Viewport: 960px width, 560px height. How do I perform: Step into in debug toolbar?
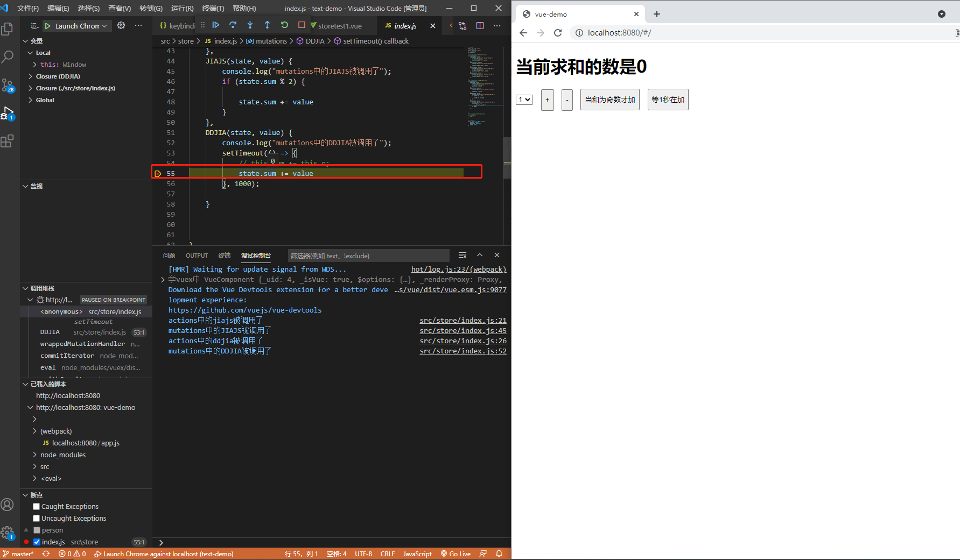250,25
